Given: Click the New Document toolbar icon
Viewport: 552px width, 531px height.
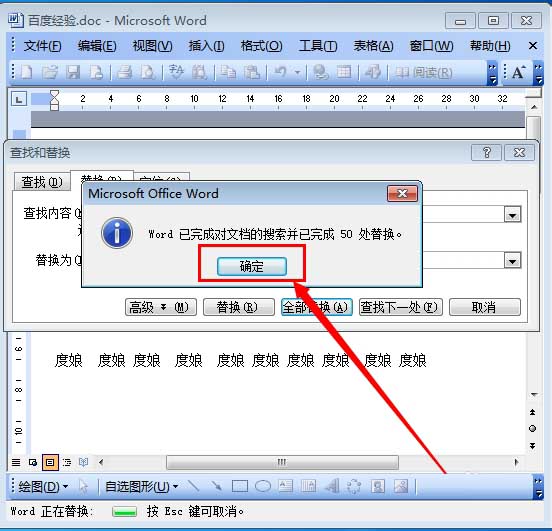Looking at the screenshot, I should tap(26, 72).
